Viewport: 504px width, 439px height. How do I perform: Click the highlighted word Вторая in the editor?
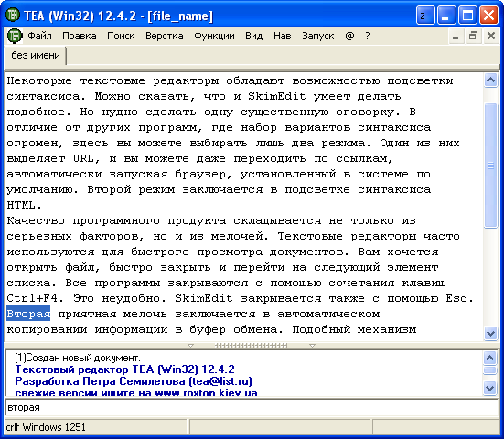coord(28,314)
